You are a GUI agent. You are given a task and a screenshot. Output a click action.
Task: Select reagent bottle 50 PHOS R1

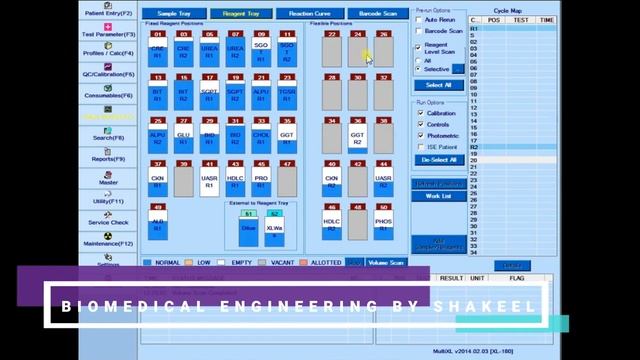[384, 222]
